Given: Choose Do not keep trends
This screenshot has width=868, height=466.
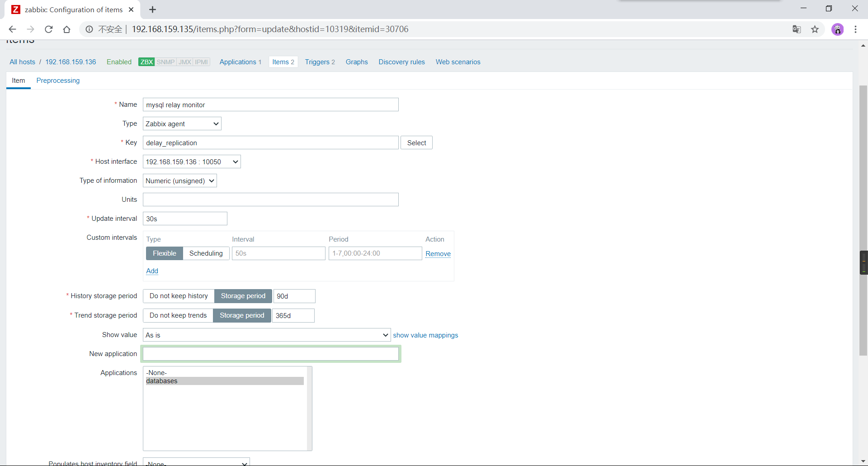Looking at the screenshot, I should pos(178,315).
